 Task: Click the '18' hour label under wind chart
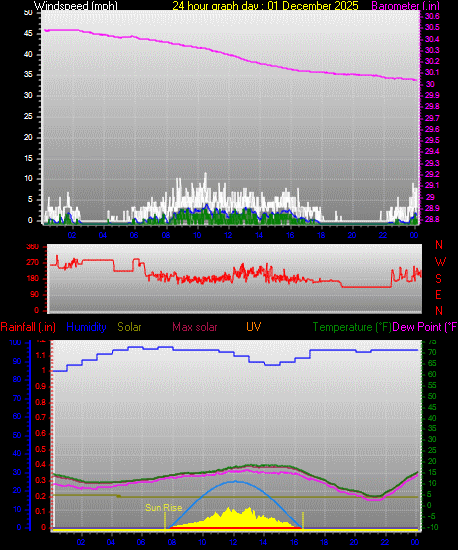click(321, 235)
